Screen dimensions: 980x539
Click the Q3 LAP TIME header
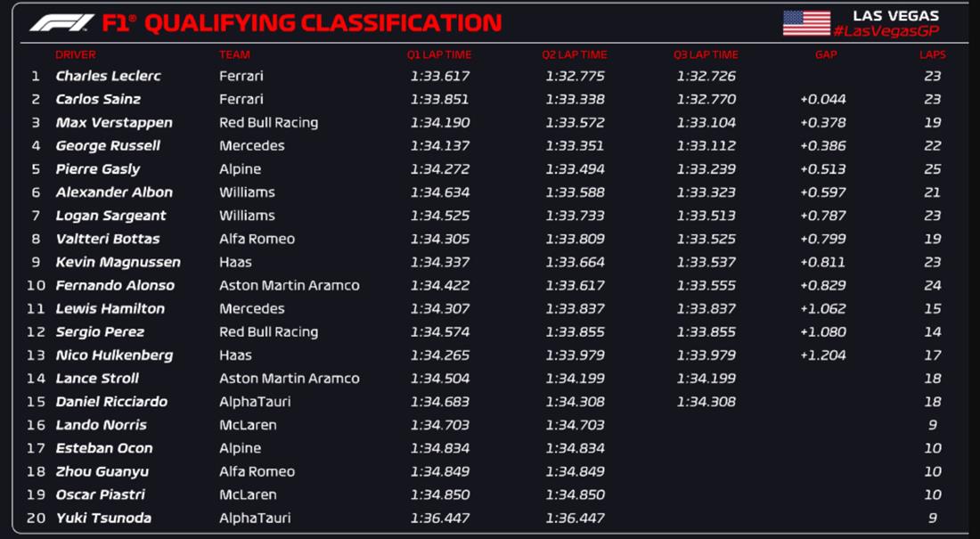coord(706,54)
